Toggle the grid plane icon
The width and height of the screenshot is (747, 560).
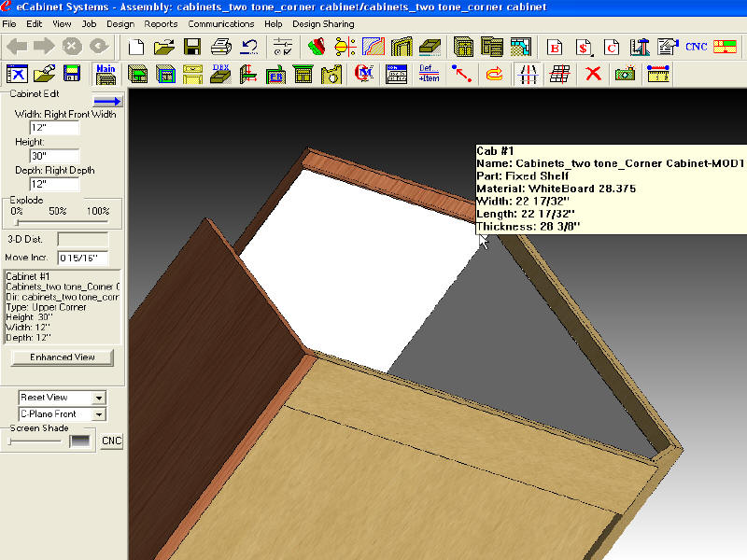559,75
